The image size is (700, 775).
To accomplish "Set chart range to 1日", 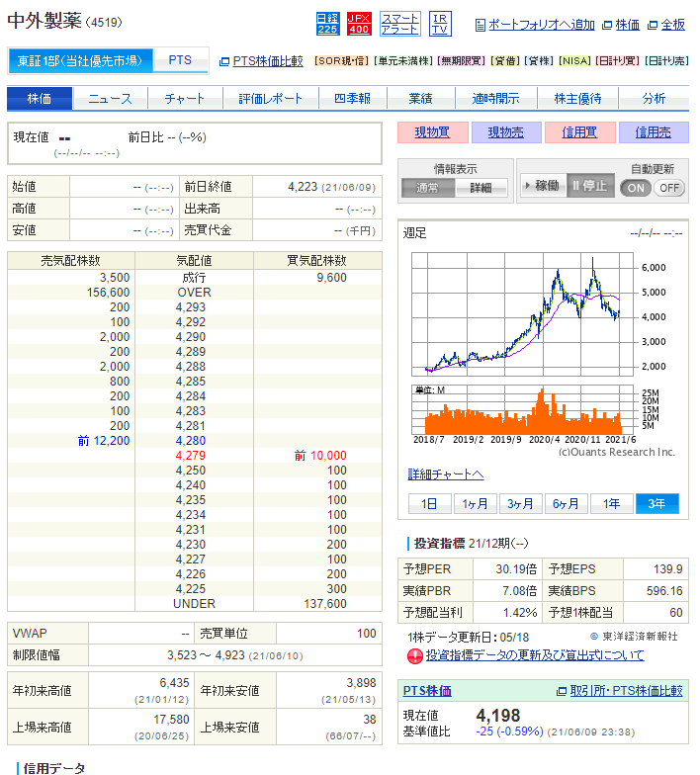I will pyautogui.click(x=429, y=504).
